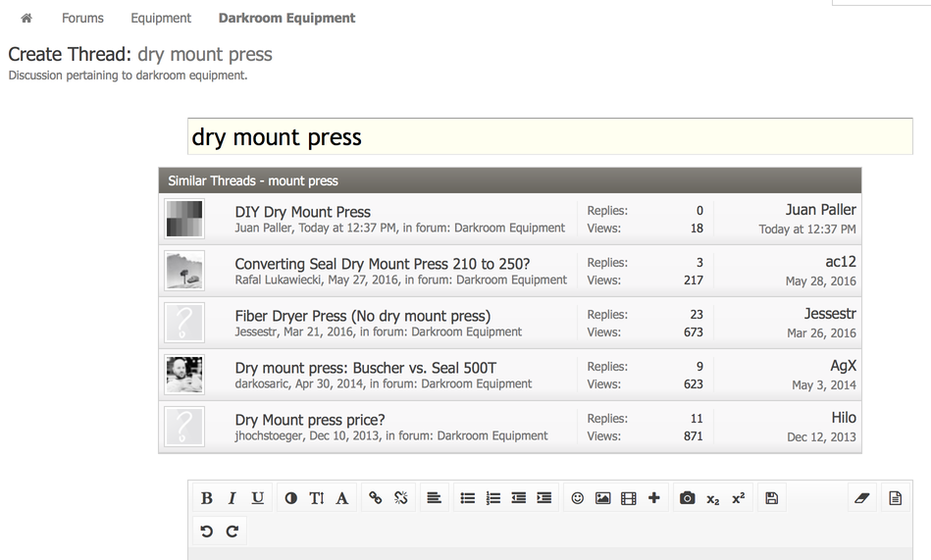The width and height of the screenshot is (931, 560).
Task: Click the eraser remove formatting icon
Action: coord(861,498)
